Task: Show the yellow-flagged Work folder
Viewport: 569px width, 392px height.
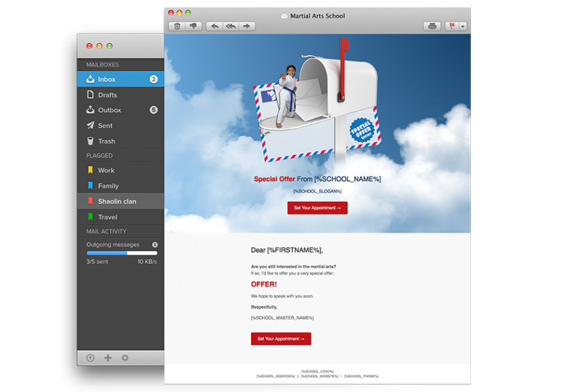Action: coord(120,170)
